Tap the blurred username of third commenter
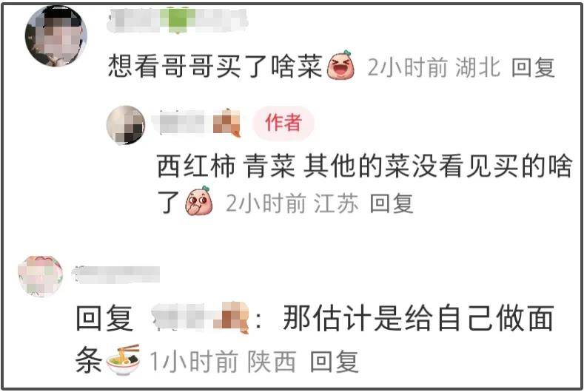 [x=116, y=274]
